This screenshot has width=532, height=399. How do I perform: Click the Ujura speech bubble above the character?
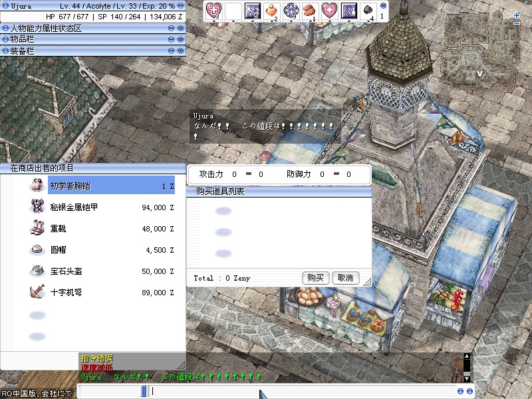coord(265,126)
